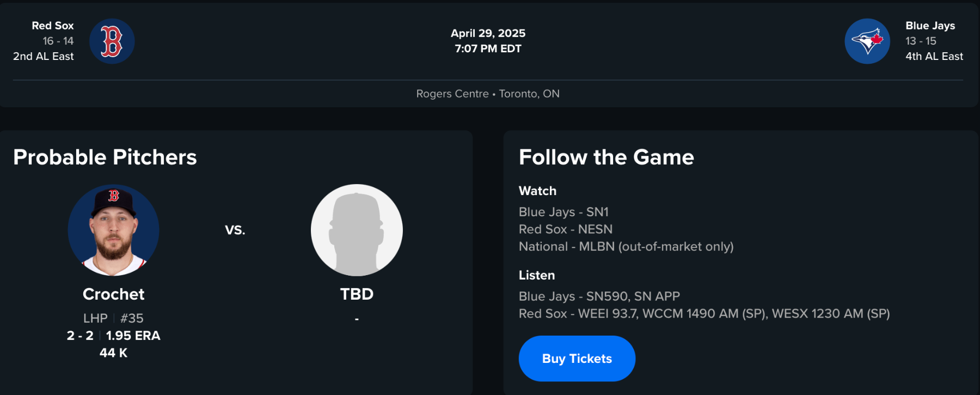Click the Blue Jays SN1 watch option
This screenshot has height=395, width=980.
pyautogui.click(x=563, y=212)
